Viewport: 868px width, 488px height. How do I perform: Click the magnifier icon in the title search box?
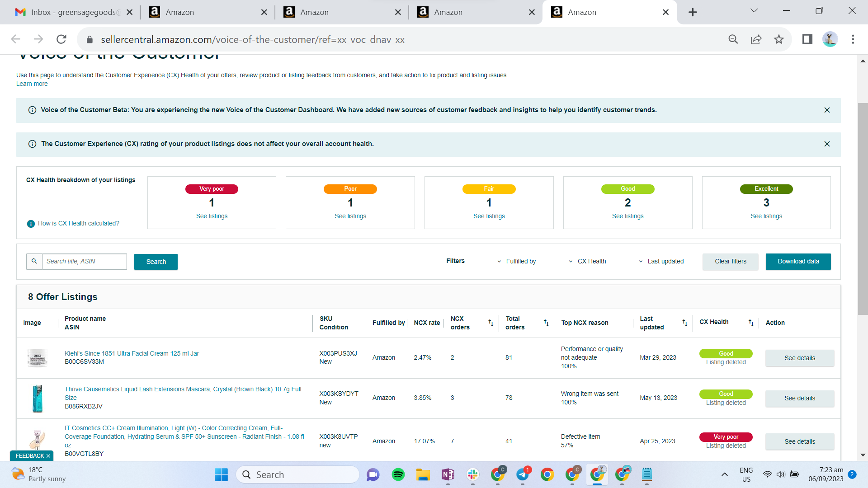pyautogui.click(x=34, y=261)
